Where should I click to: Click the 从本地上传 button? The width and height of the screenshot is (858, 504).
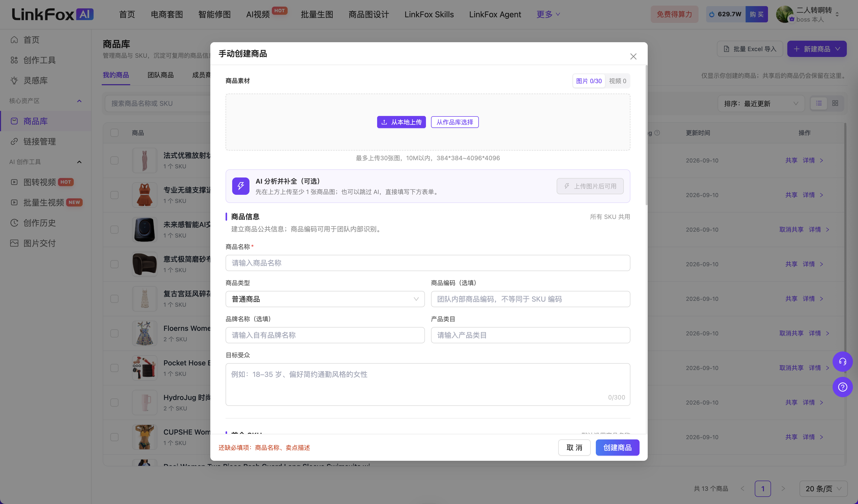click(x=401, y=122)
